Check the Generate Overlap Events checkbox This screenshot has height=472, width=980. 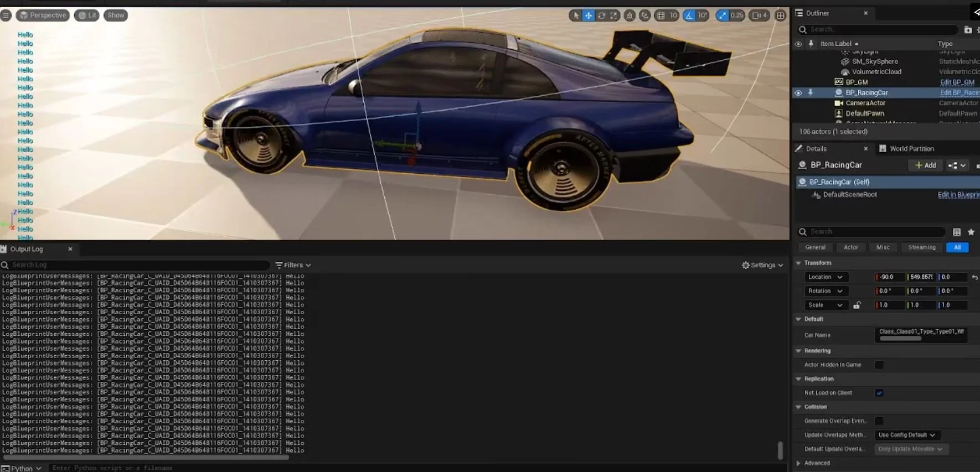pyautogui.click(x=879, y=421)
